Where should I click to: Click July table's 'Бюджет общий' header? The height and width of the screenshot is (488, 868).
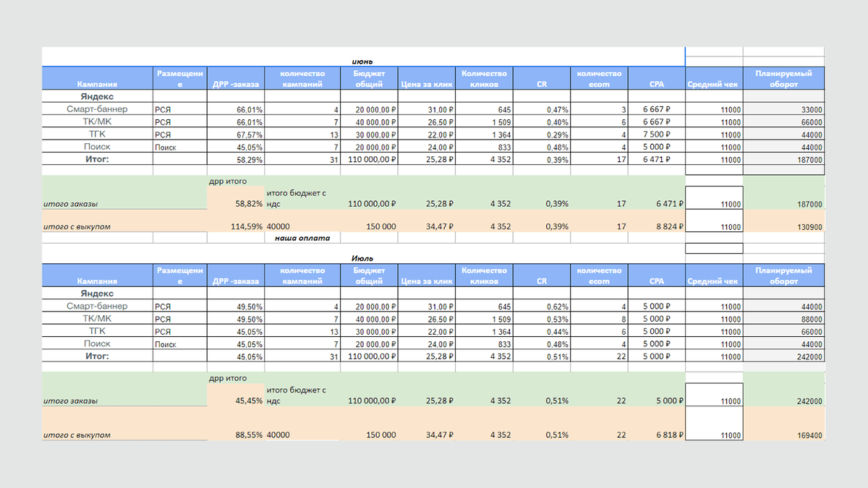(x=369, y=275)
